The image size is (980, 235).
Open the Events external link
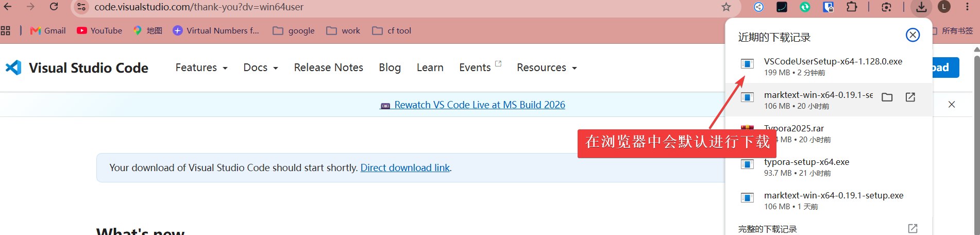coord(480,67)
